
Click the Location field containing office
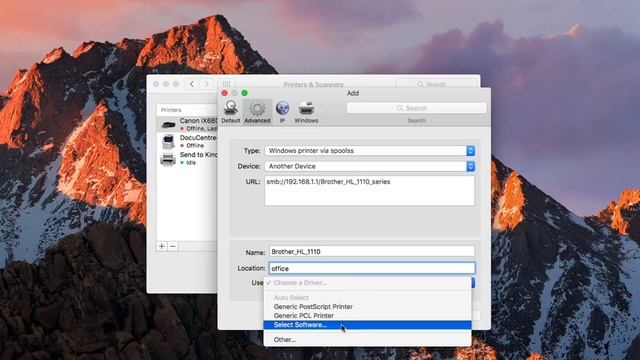pyautogui.click(x=372, y=268)
